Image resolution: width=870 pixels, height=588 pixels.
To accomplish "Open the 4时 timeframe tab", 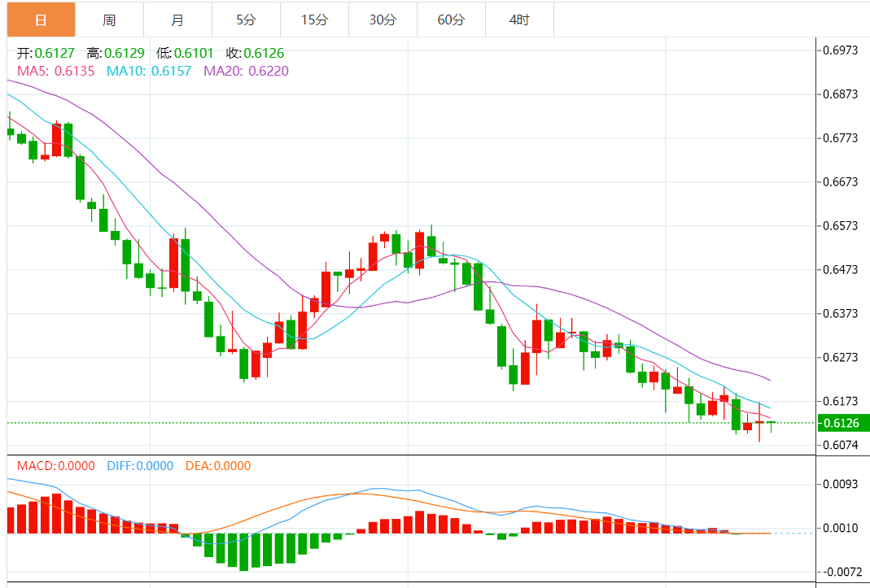I will [x=519, y=20].
